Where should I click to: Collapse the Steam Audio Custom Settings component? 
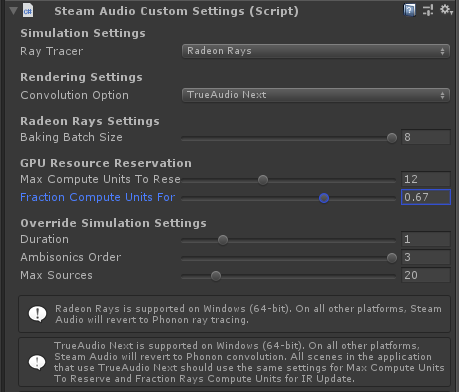(x=13, y=11)
